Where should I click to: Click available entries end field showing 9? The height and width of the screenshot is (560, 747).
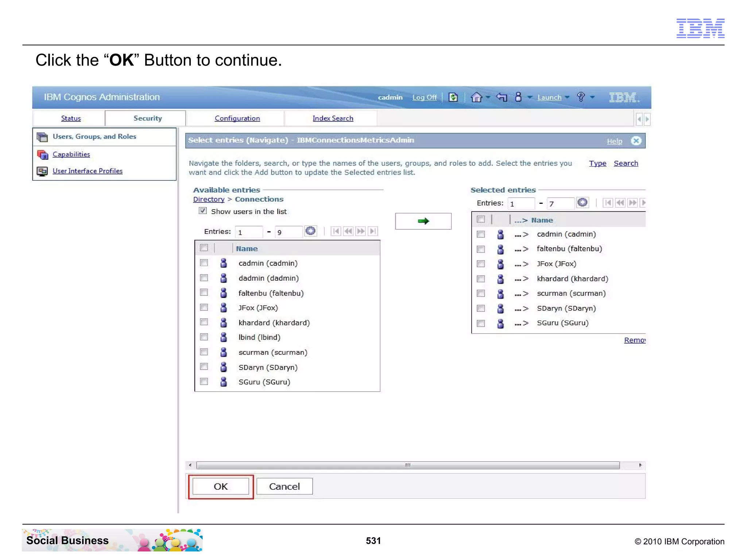(x=289, y=232)
